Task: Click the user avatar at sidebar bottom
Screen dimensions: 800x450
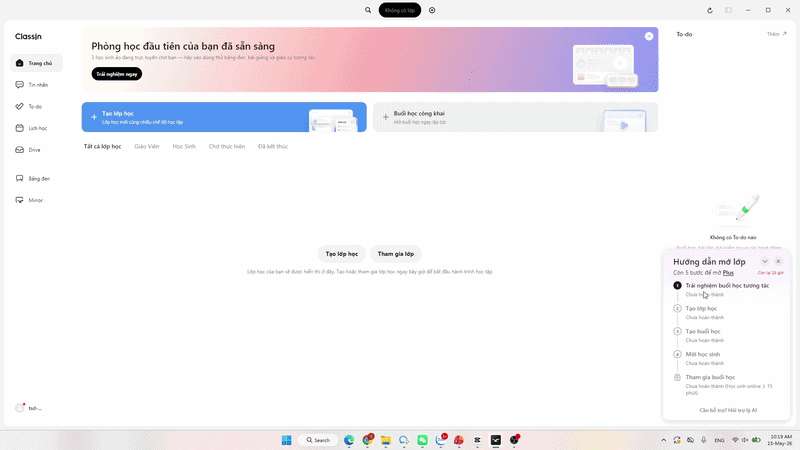Action: (20, 408)
